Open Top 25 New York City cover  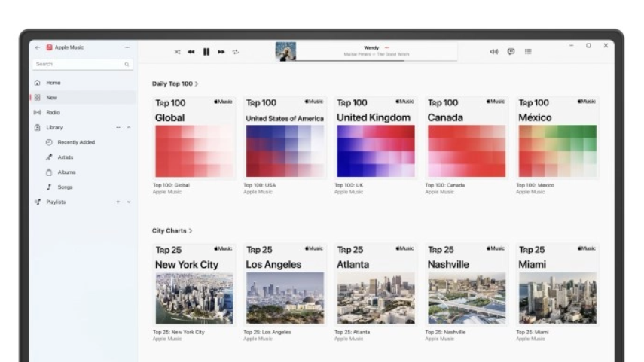tap(194, 284)
